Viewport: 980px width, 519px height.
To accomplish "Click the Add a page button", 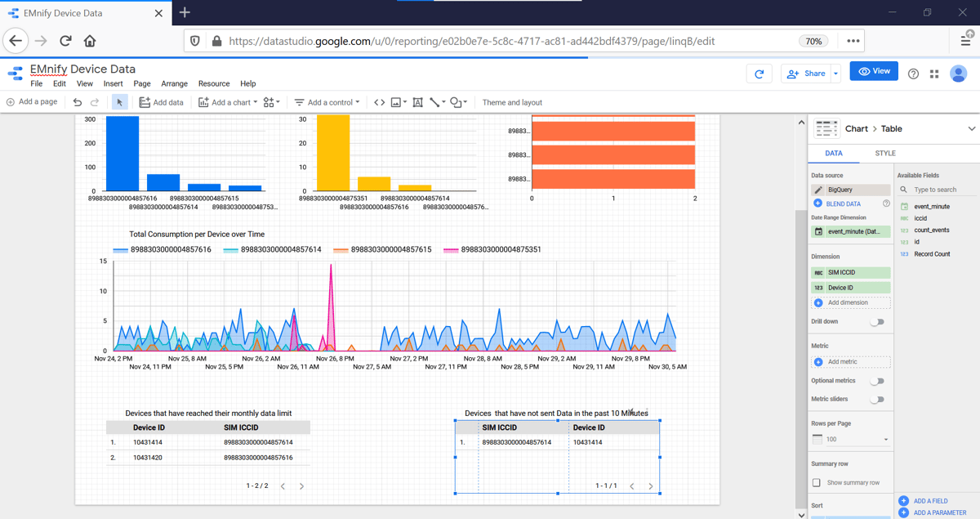I will [32, 102].
